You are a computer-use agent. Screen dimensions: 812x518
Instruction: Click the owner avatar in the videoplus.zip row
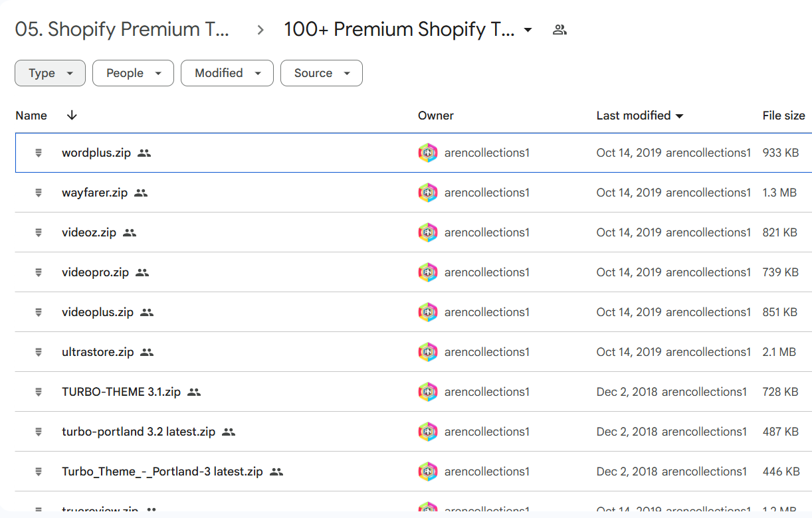point(428,312)
